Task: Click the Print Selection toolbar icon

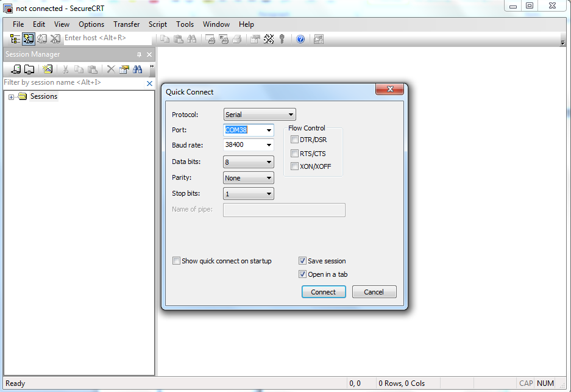Action: coord(224,39)
